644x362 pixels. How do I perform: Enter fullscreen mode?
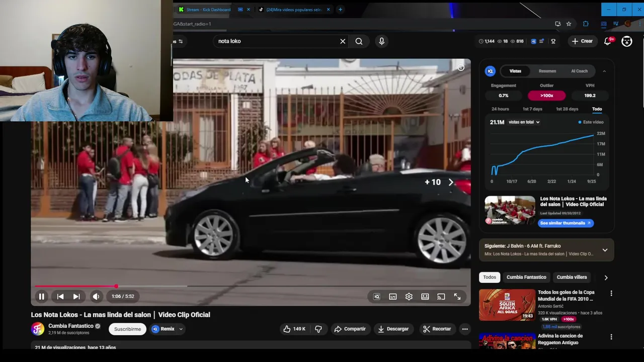click(x=457, y=297)
